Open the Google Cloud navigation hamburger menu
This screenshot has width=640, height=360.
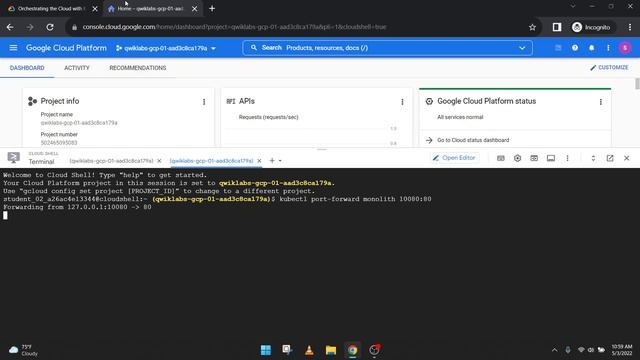[x=13, y=48]
